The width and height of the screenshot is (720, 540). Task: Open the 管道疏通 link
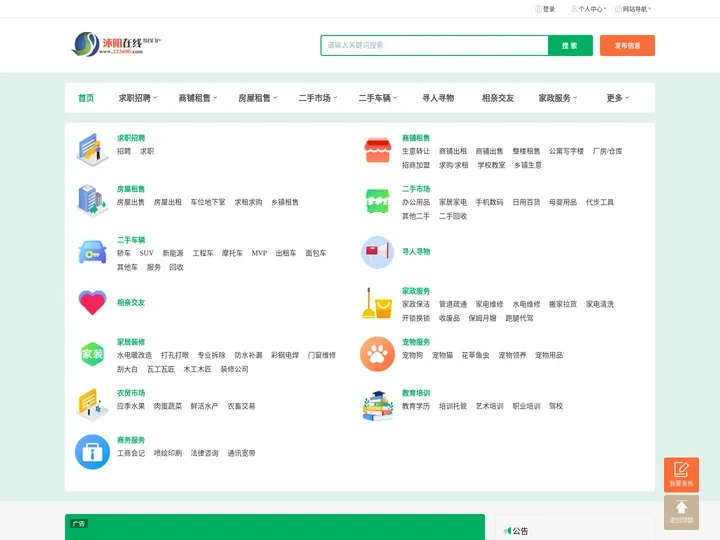coord(453,304)
